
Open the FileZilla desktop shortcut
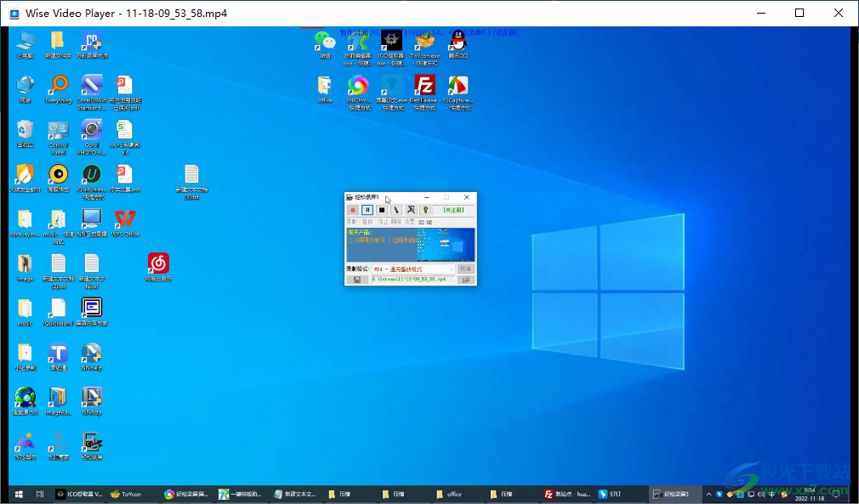pyautogui.click(x=424, y=85)
